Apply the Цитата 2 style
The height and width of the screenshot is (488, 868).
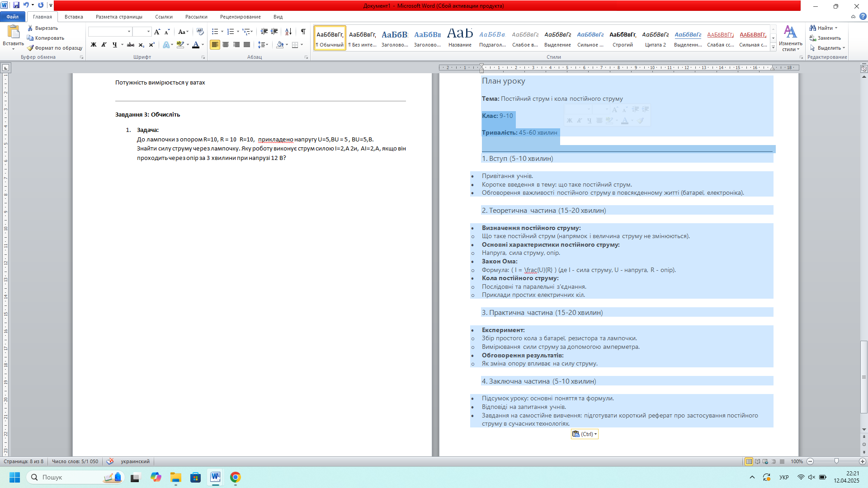pos(655,38)
